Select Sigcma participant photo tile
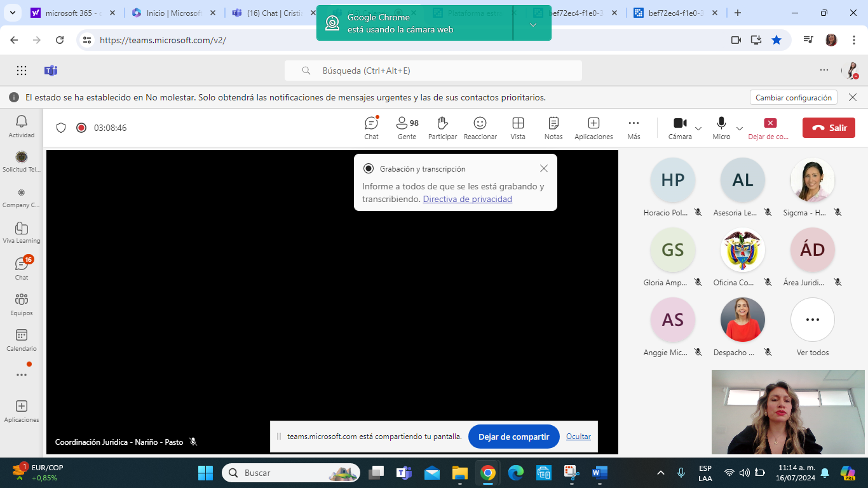868x488 pixels. pyautogui.click(x=813, y=186)
